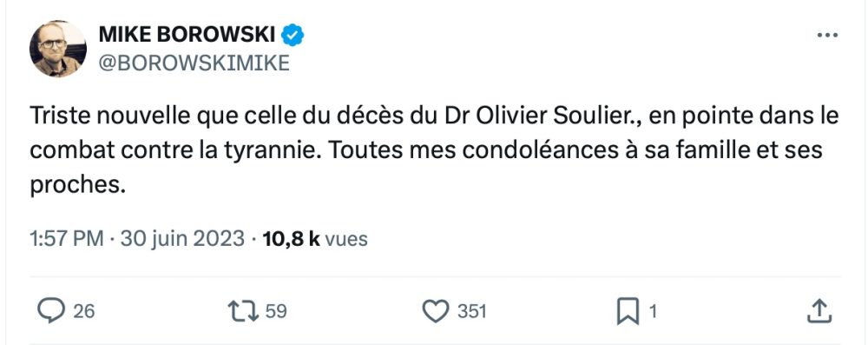Click the @BOROWSKIMIKE handle
Image resolution: width=868 pixels, height=345 pixels.
[194, 63]
